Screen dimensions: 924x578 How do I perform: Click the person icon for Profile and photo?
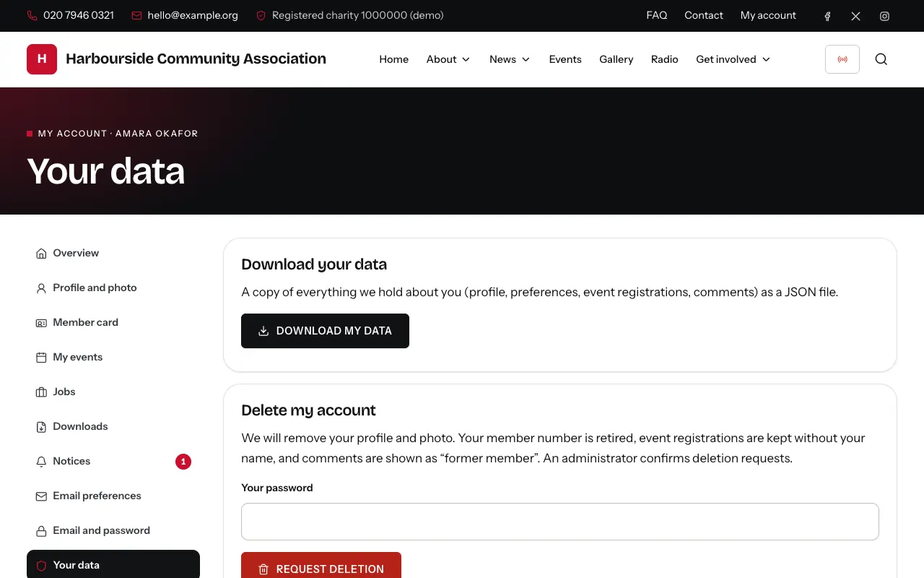41,288
